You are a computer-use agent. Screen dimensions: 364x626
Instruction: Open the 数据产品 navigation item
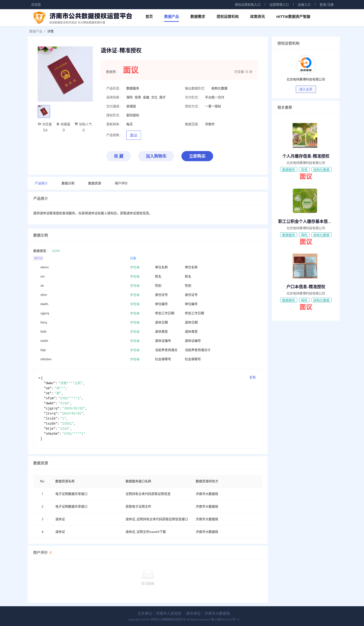[172, 17]
